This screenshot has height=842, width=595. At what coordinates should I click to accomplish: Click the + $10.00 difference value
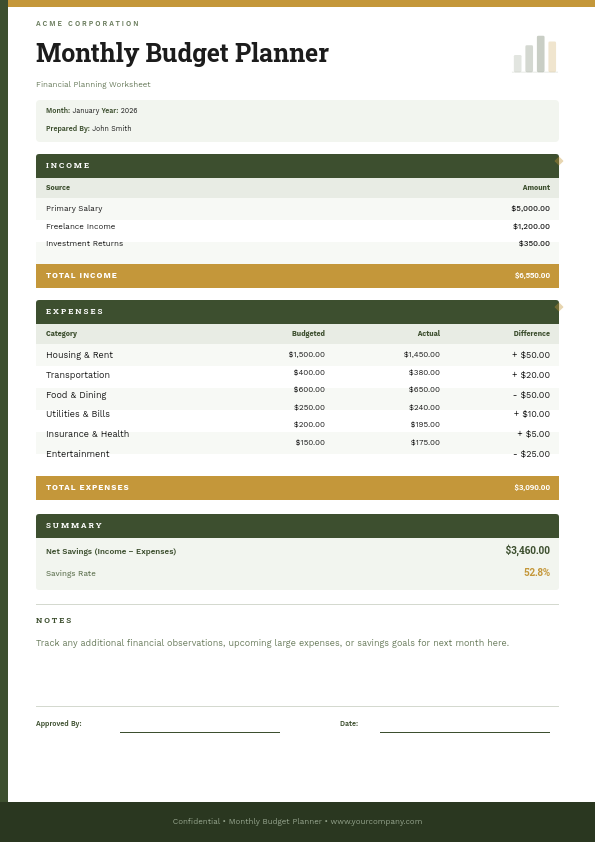click(532, 414)
